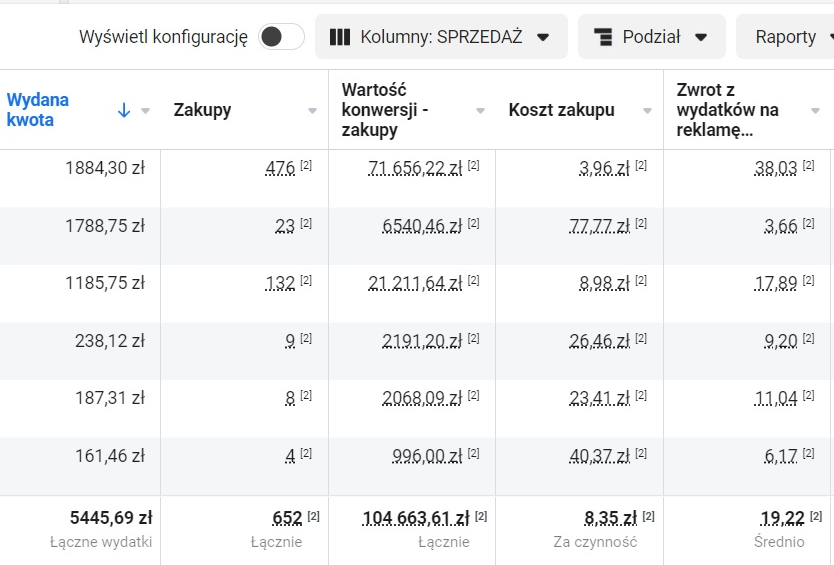Open the Zakupy column options arrow

(313, 111)
